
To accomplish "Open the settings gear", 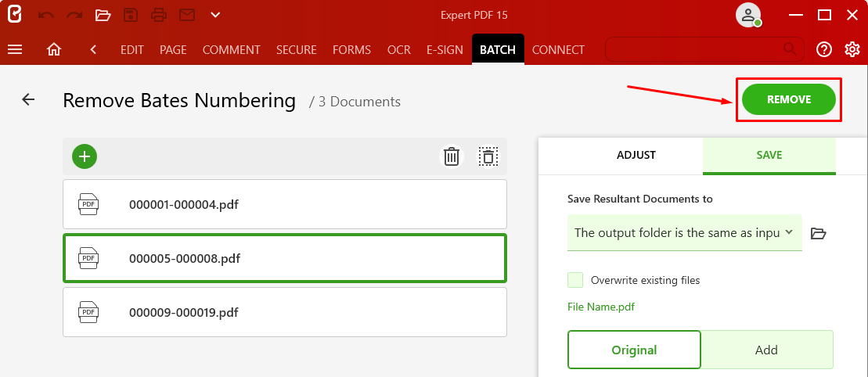I will coord(852,49).
